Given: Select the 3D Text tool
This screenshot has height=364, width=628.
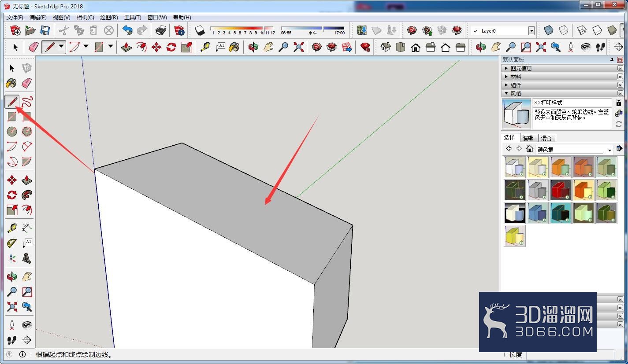Looking at the screenshot, I should point(27,258).
